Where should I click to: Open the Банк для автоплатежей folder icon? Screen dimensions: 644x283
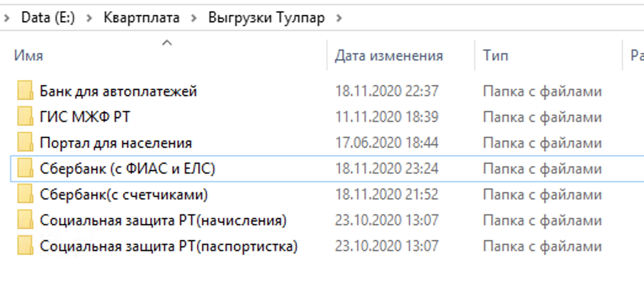pyautogui.click(x=25, y=91)
